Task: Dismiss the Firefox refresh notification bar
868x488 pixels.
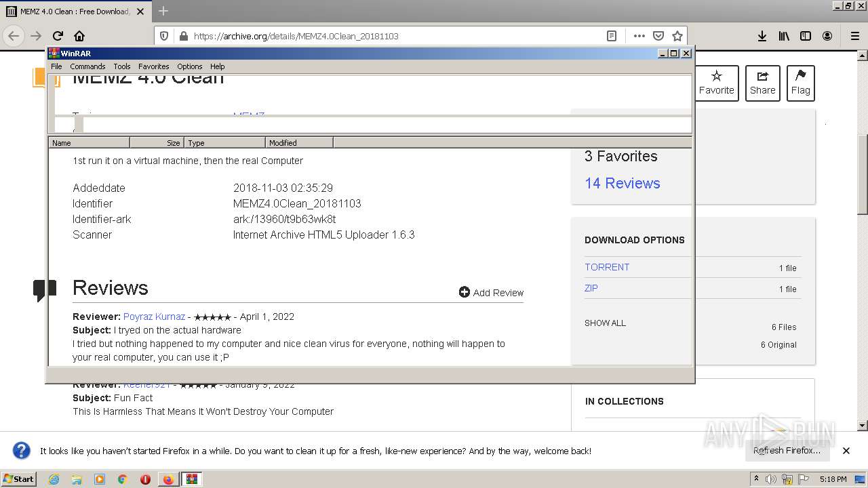Action: 846,451
